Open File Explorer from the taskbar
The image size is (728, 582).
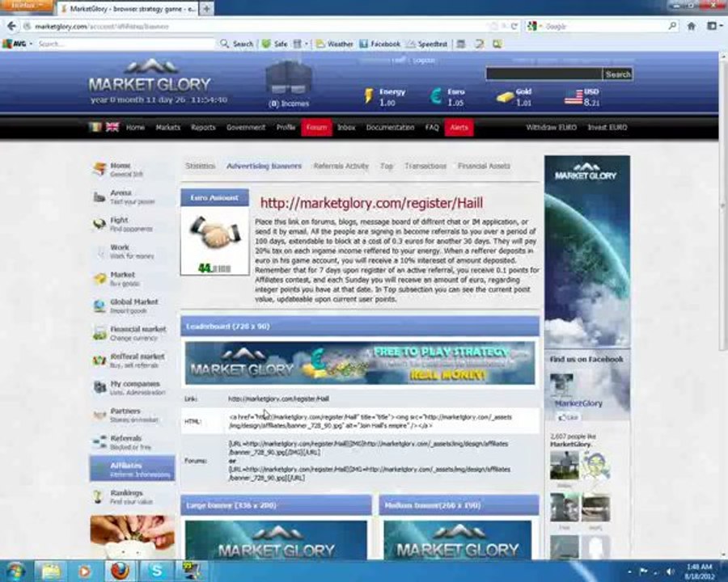click(x=50, y=571)
